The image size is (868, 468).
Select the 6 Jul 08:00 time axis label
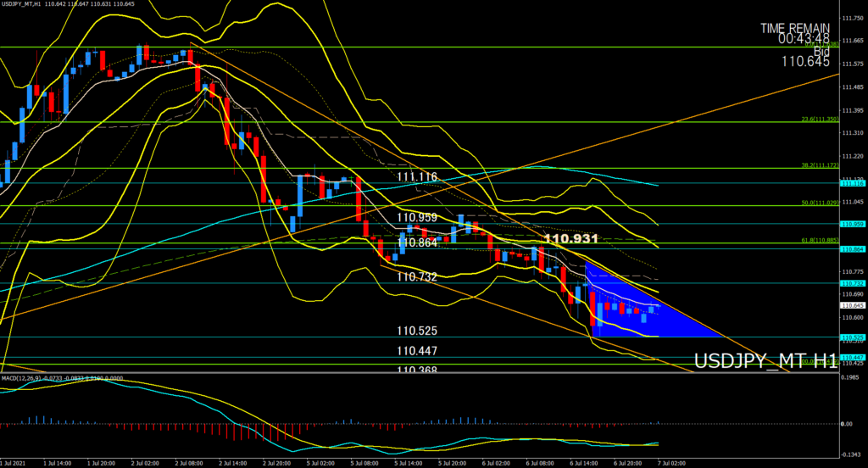540,463
